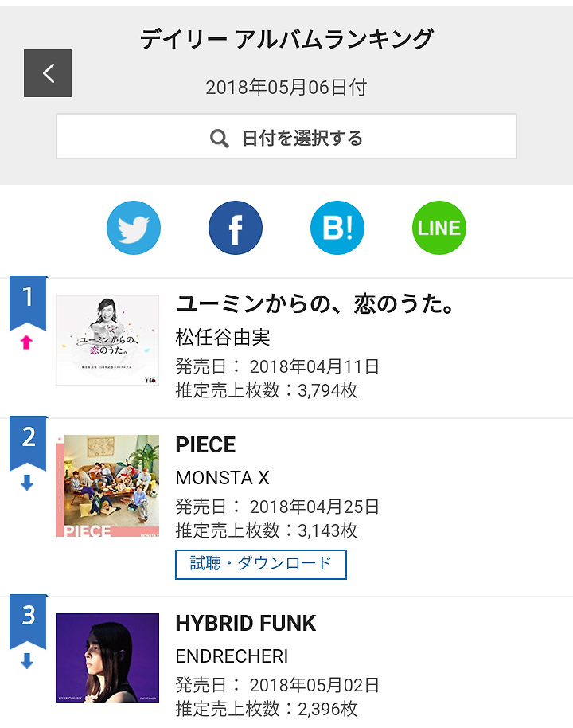573x728 pixels.
Task: Share the ranking on Facebook
Action: pos(236,228)
